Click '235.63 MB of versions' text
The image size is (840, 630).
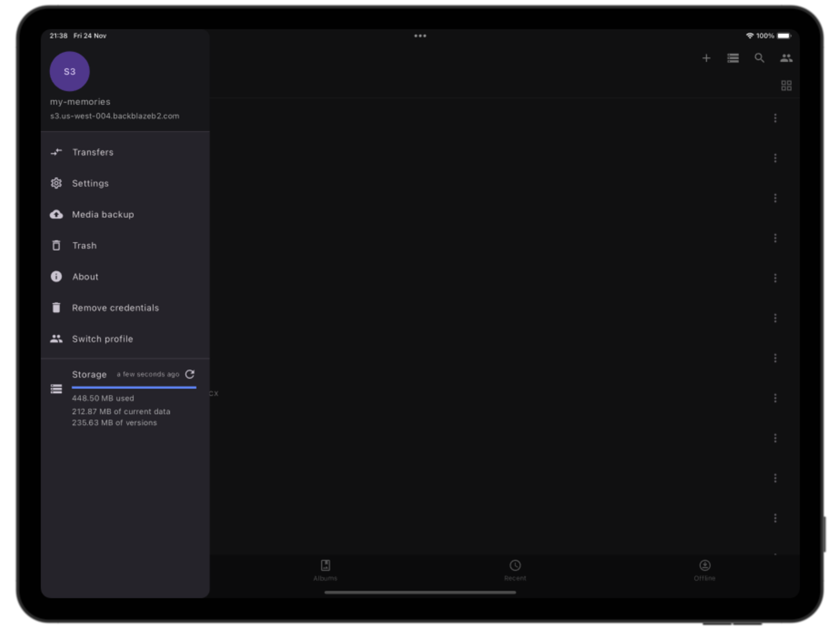(x=114, y=423)
